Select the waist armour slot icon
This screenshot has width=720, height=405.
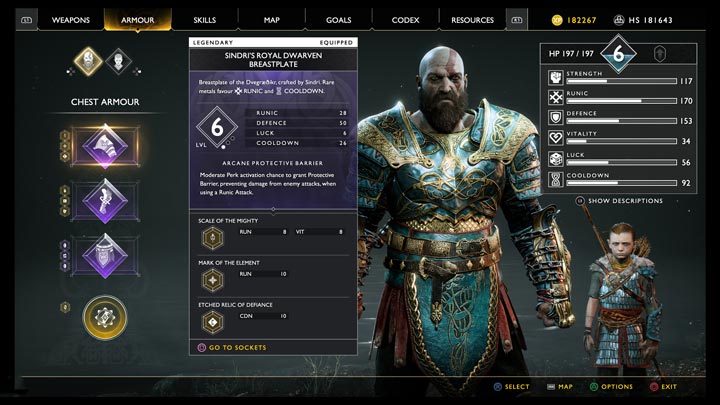tap(105, 256)
